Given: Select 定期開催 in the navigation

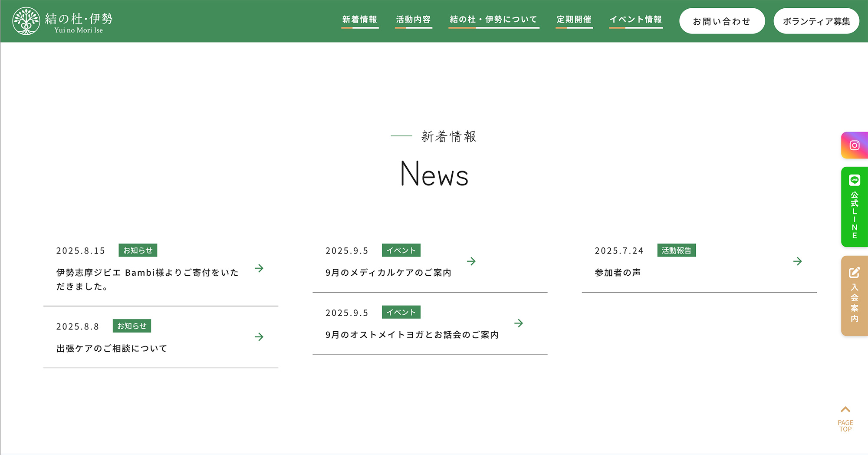Looking at the screenshot, I should pyautogui.click(x=574, y=20).
